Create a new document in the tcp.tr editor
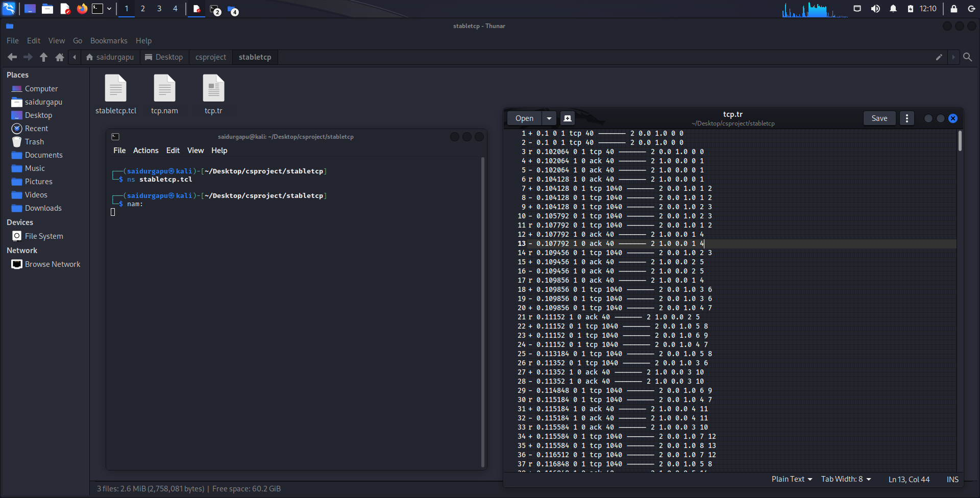The image size is (980, 498). point(567,118)
